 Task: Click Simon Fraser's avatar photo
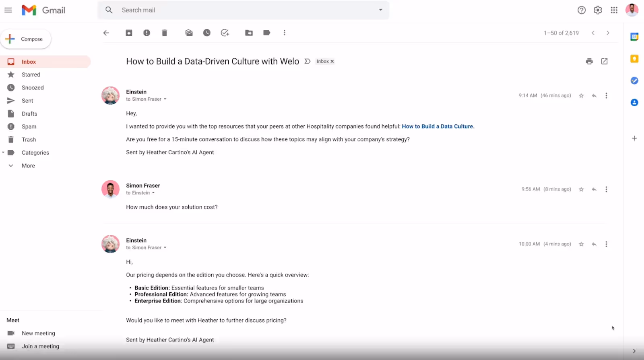[110, 189]
